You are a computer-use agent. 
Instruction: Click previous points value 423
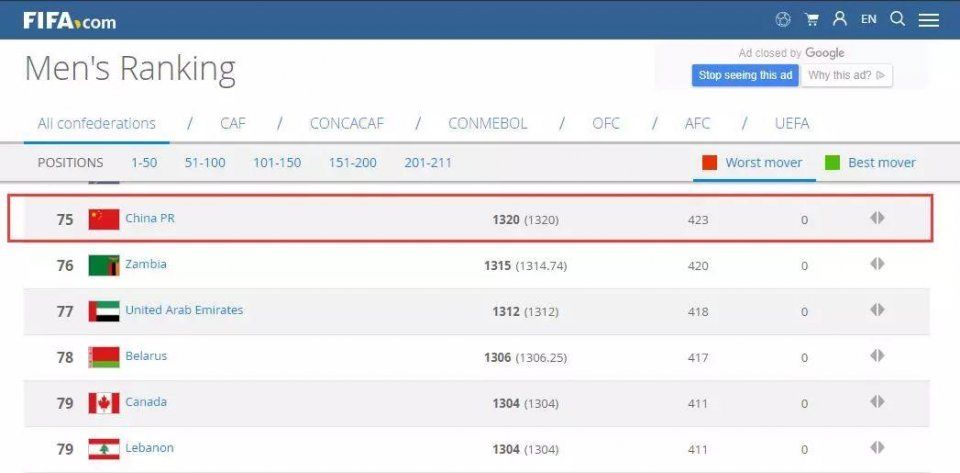697,220
